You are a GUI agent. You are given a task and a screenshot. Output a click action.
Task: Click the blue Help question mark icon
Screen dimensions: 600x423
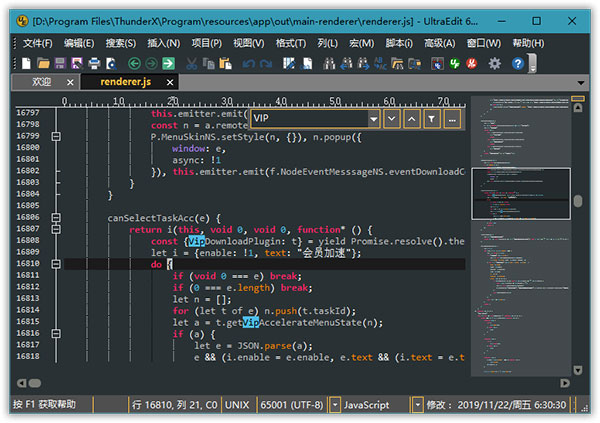tap(518, 63)
